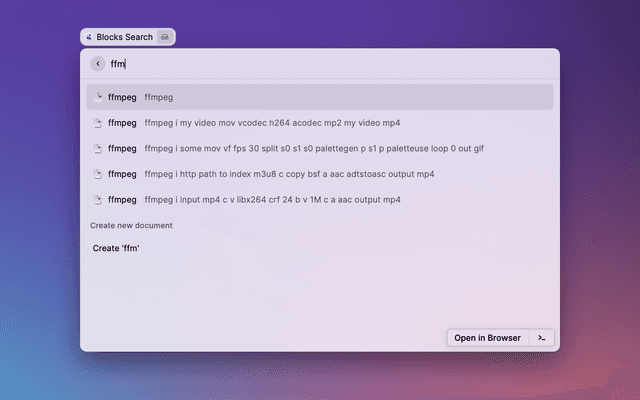640x400 pixels.
Task: Click the 'Create new document' section header
Action: pos(131,225)
